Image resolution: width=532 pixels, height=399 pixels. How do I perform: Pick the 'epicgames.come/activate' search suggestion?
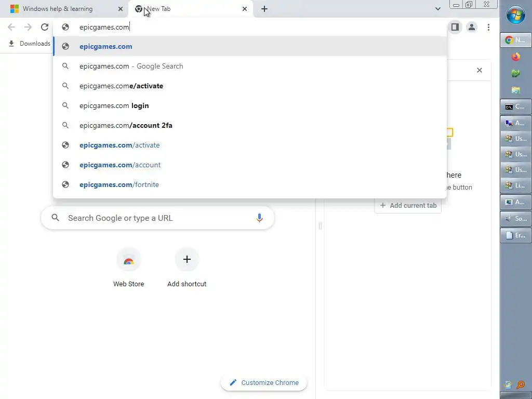250,86
